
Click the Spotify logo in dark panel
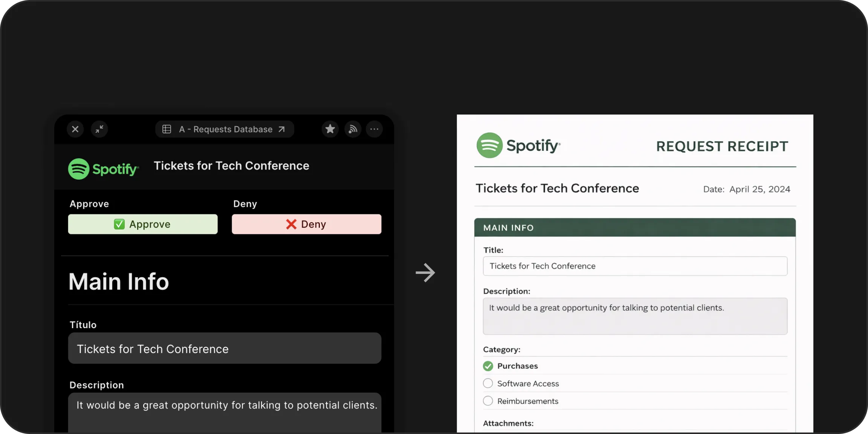[103, 169]
